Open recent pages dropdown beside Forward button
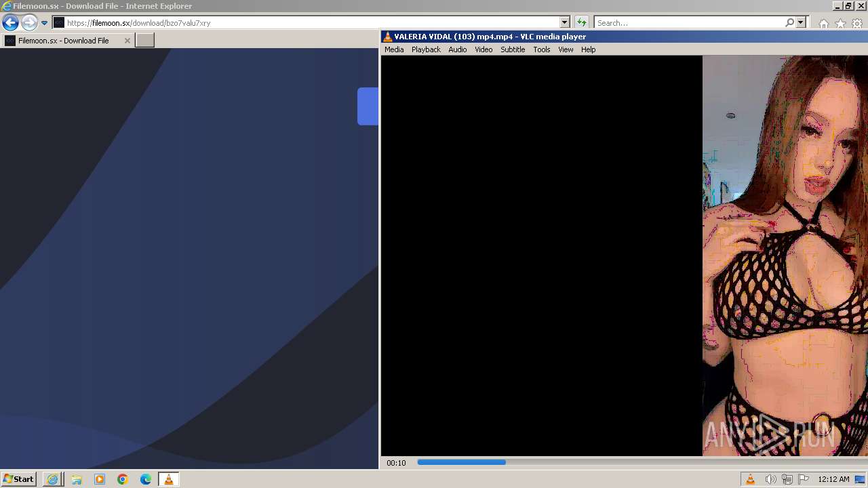This screenshot has width=868, height=488. [x=44, y=23]
